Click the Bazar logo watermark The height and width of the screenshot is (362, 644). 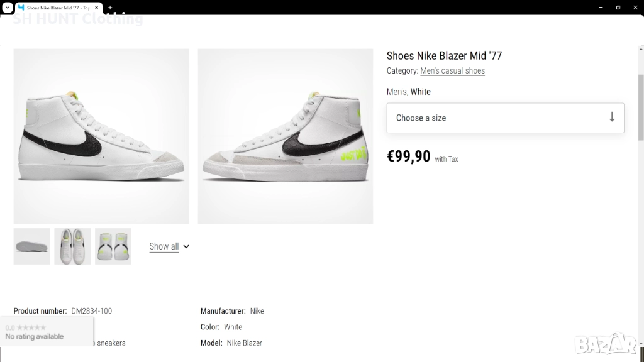[x=606, y=344]
